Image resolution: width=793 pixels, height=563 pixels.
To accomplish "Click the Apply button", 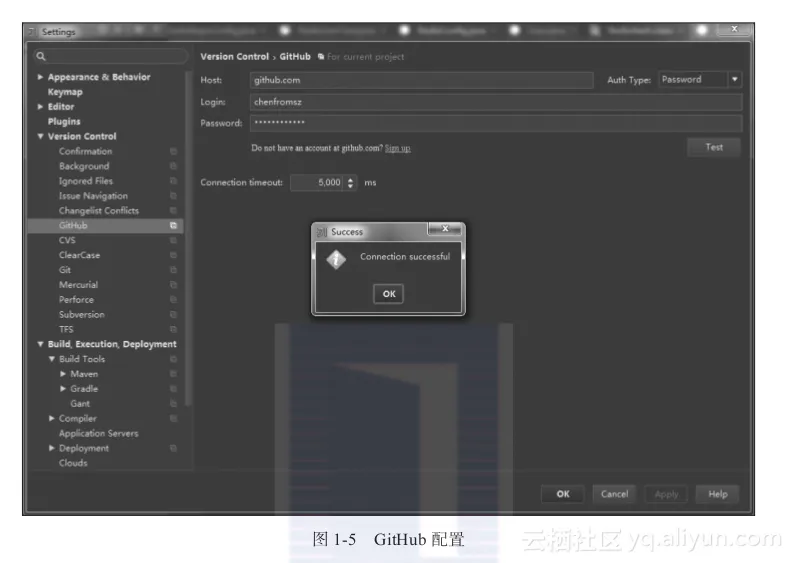I will coord(666,494).
